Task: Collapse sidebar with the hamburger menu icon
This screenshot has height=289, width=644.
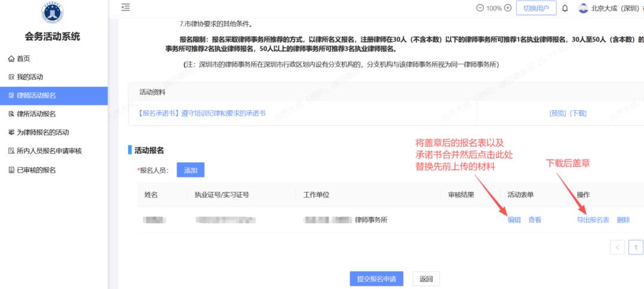Action: click(125, 8)
